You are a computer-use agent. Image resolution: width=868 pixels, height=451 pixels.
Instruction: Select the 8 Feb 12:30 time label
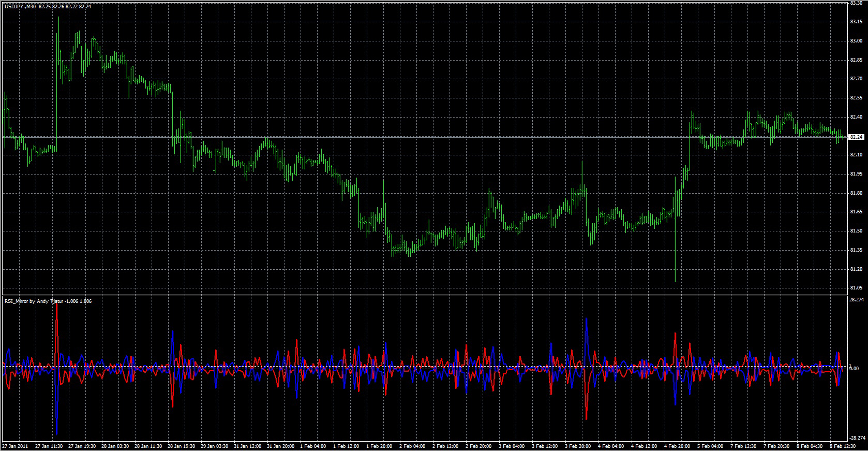point(843,446)
